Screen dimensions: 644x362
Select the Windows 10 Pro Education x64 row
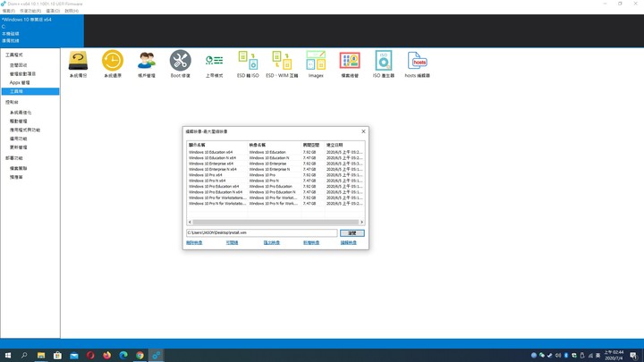pyautogui.click(x=275, y=186)
